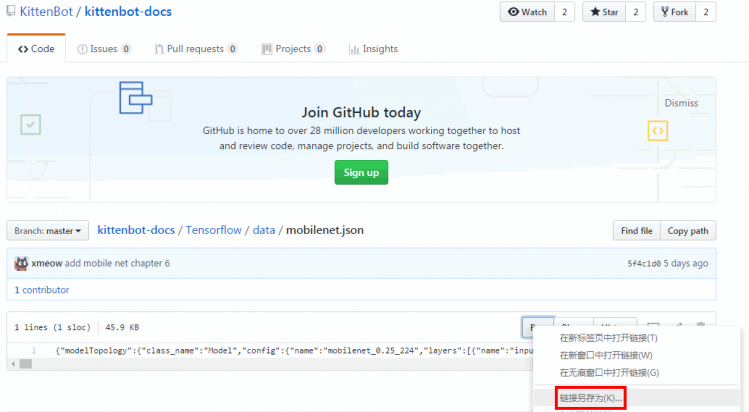749x412 pixels.
Task: Open the Insights tab
Action: (x=374, y=49)
